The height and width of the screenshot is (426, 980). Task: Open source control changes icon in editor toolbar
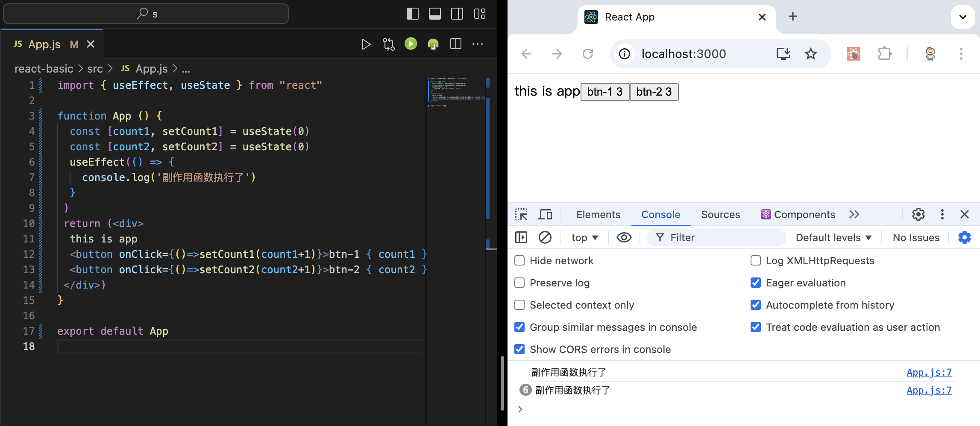[388, 44]
